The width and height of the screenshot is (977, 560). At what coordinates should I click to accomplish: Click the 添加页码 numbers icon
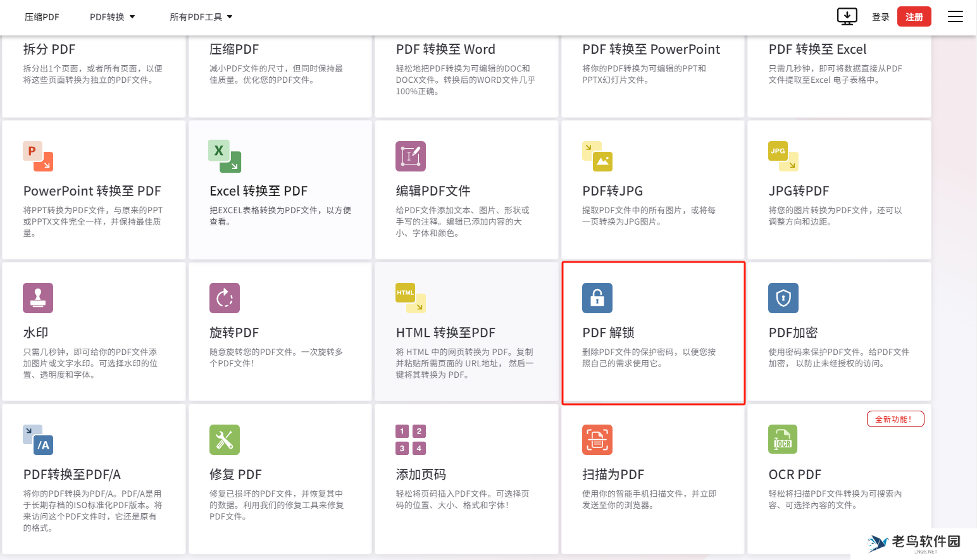(x=411, y=440)
